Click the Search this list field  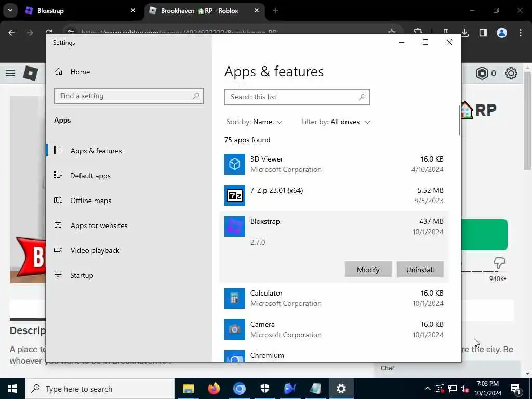tap(297, 97)
